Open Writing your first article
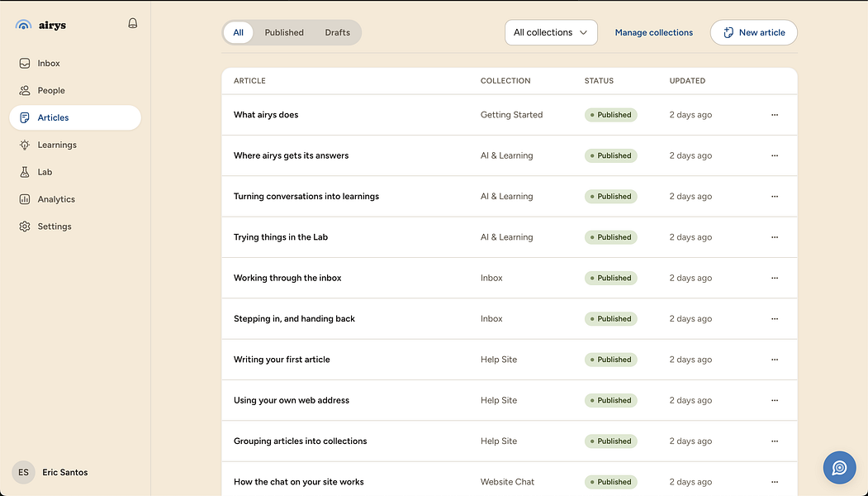The width and height of the screenshot is (868, 496). tap(282, 360)
